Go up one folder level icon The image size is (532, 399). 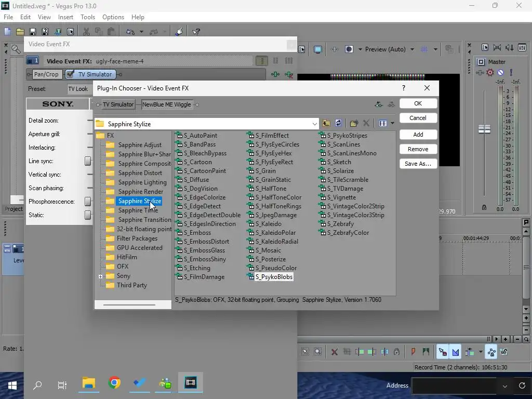click(326, 123)
